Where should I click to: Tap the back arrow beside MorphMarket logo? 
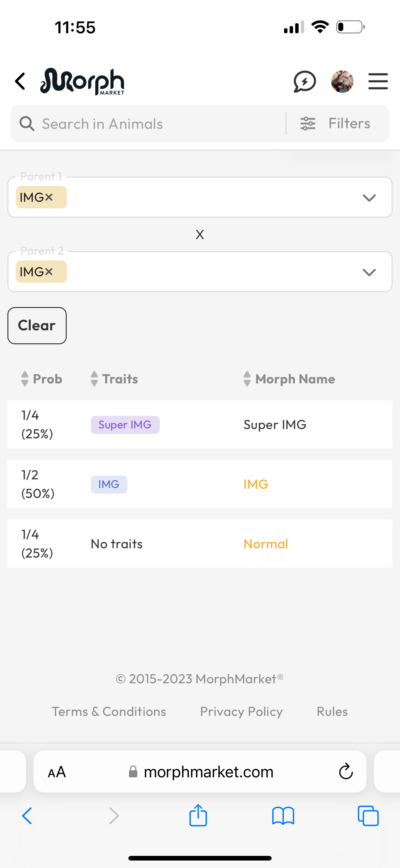pos(20,82)
